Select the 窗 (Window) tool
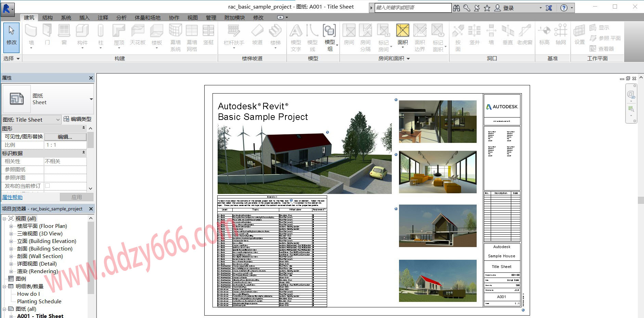The image size is (644, 318). [64, 35]
